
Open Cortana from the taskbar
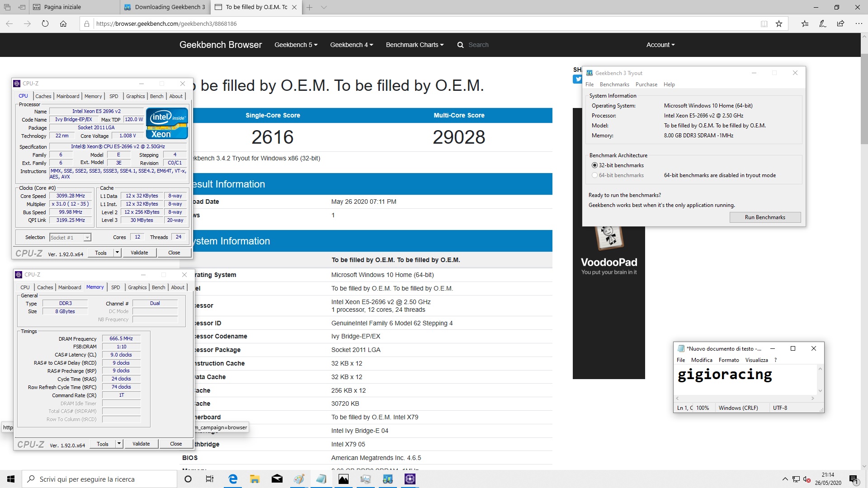(x=188, y=479)
